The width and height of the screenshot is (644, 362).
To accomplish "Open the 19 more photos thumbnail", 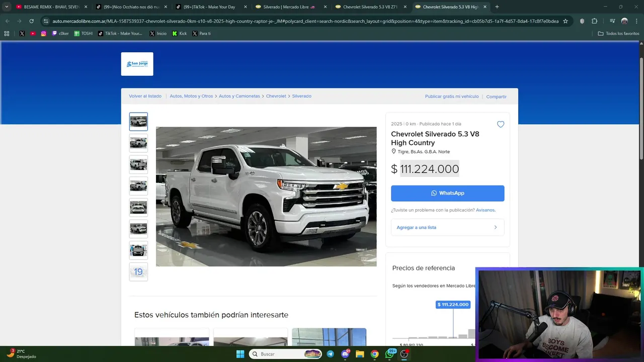I will coord(138,272).
